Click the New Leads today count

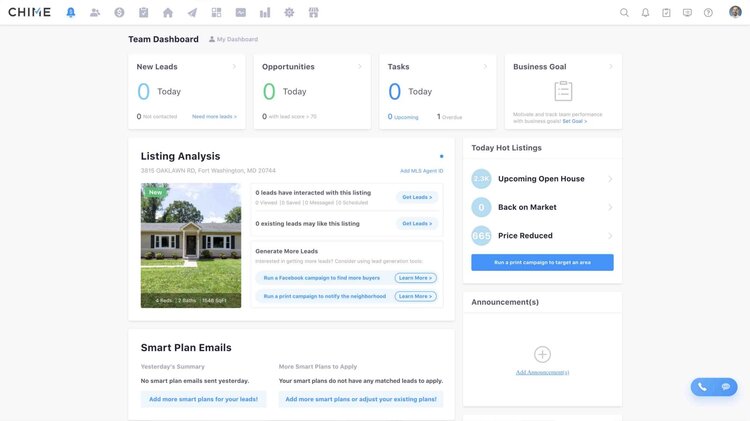[143, 91]
